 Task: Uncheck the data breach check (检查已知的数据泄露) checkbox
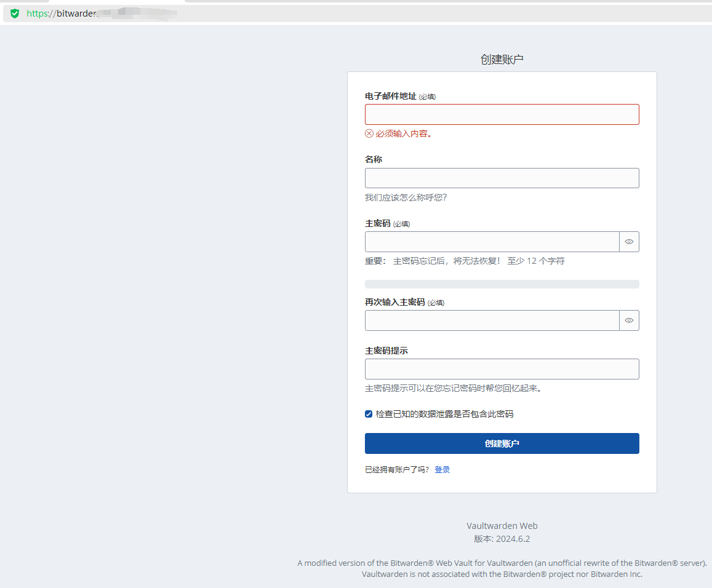tap(369, 414)
